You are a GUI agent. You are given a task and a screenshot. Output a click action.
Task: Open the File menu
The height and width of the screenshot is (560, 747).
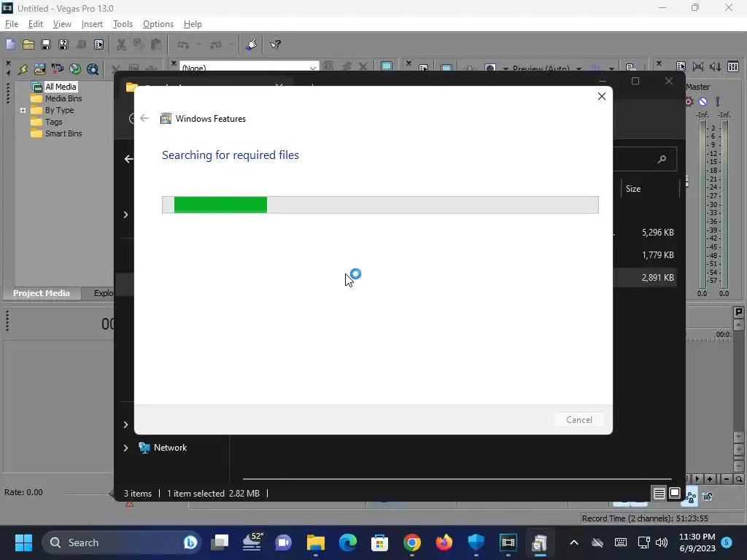click(x=12, y=24)
